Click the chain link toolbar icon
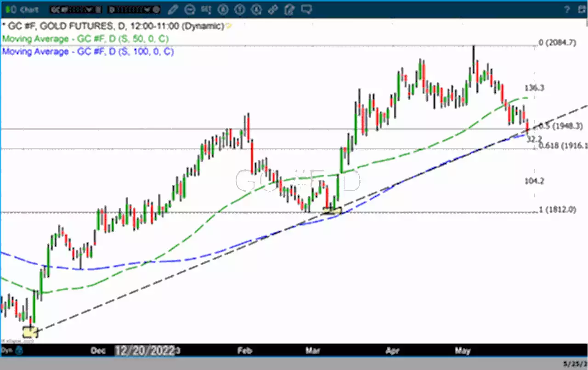588x370 pixels. coord(272,9)
